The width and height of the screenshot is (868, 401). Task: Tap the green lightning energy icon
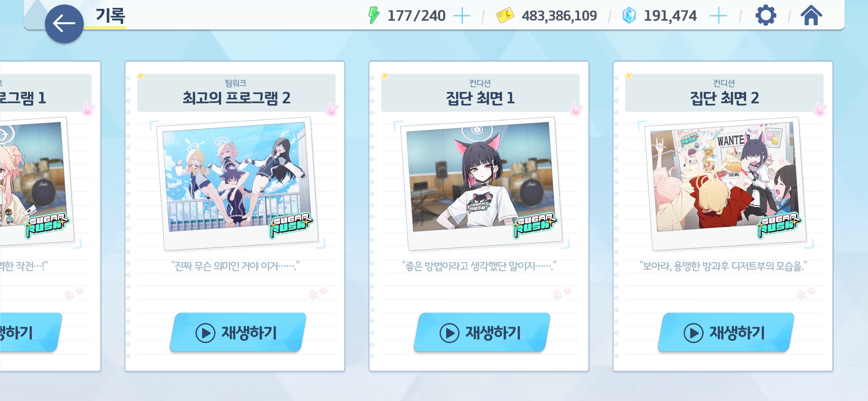click(374, 16)
